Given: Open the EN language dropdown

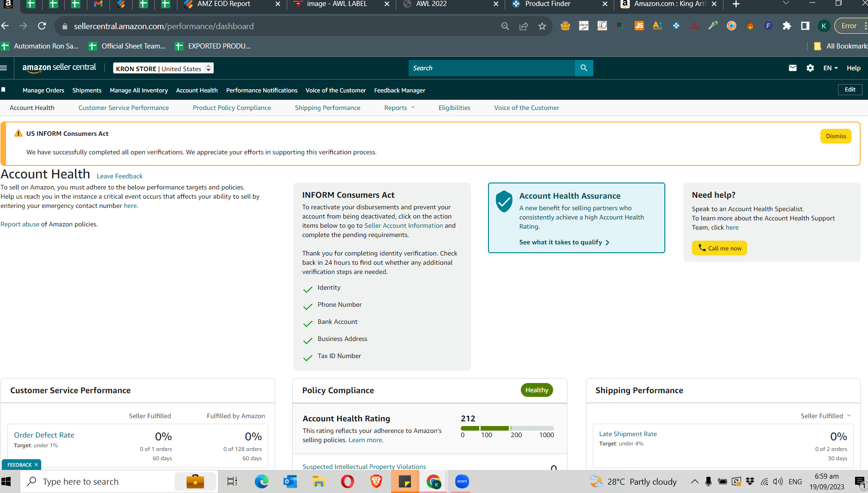Looking at the screenshot, I should click(x=831, y=68).
